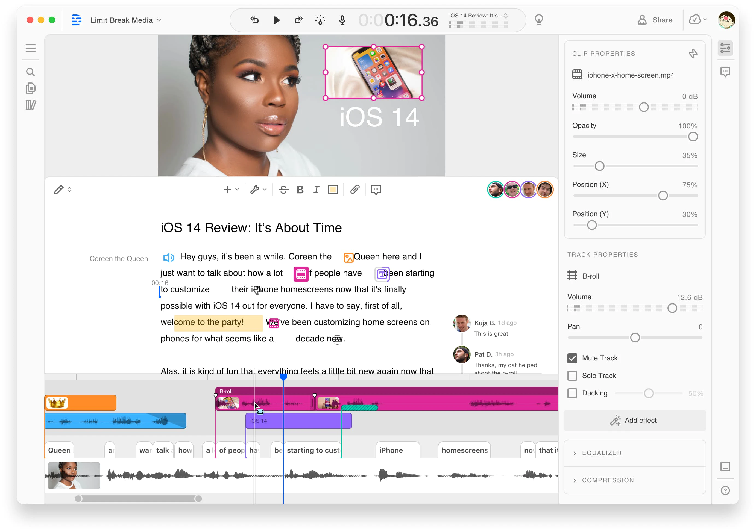Select the strikethrough formatting icon
Screen dimensions: 756x532
285,190
